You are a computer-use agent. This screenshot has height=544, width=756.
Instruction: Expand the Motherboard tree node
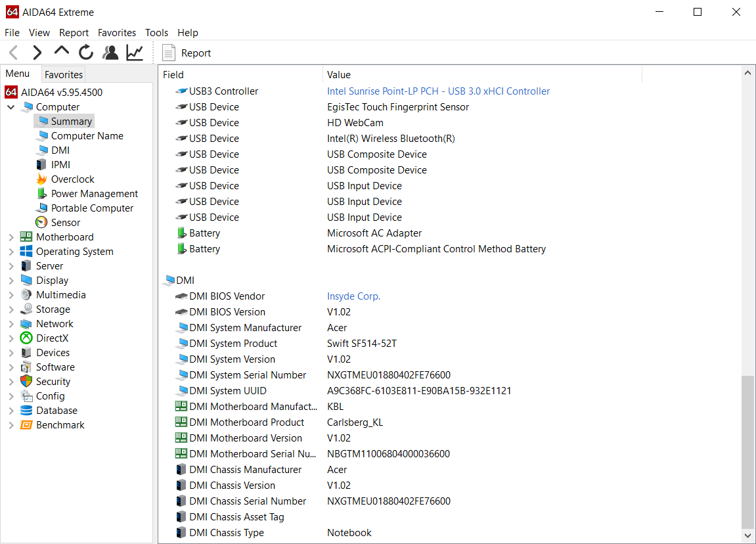pos(11,237)
